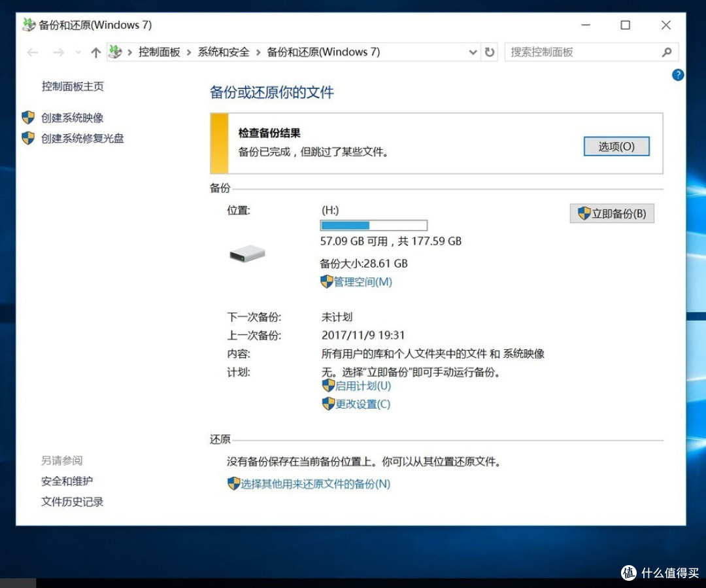Click the address bar backup icon
The height and width of the screenshot is (588, 706).
115,52
